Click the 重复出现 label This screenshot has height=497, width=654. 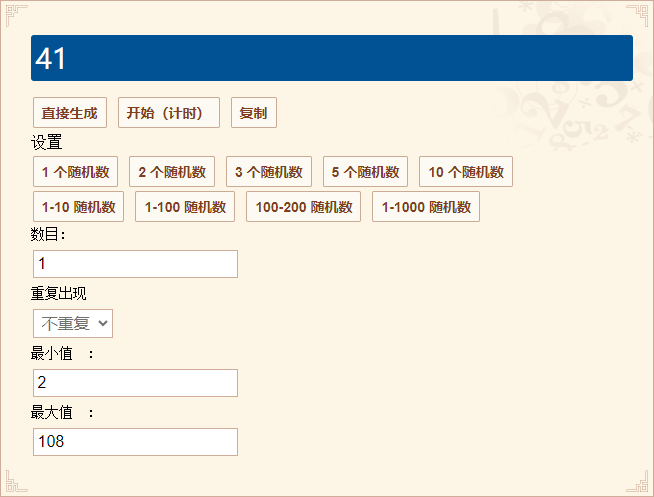point(58,294)
